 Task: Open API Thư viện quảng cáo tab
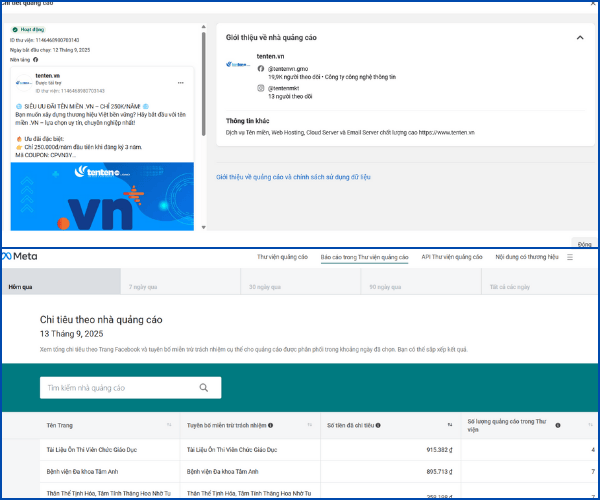coord(452,257)
